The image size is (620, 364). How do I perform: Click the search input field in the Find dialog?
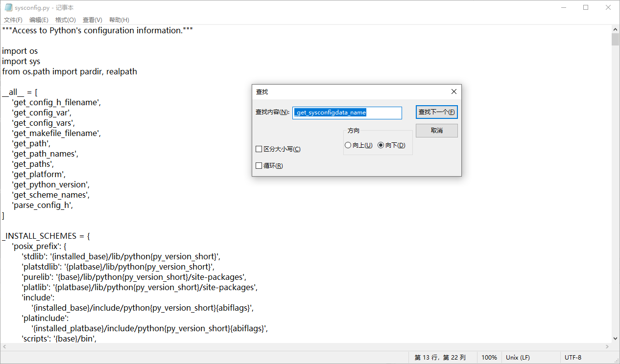347,113
